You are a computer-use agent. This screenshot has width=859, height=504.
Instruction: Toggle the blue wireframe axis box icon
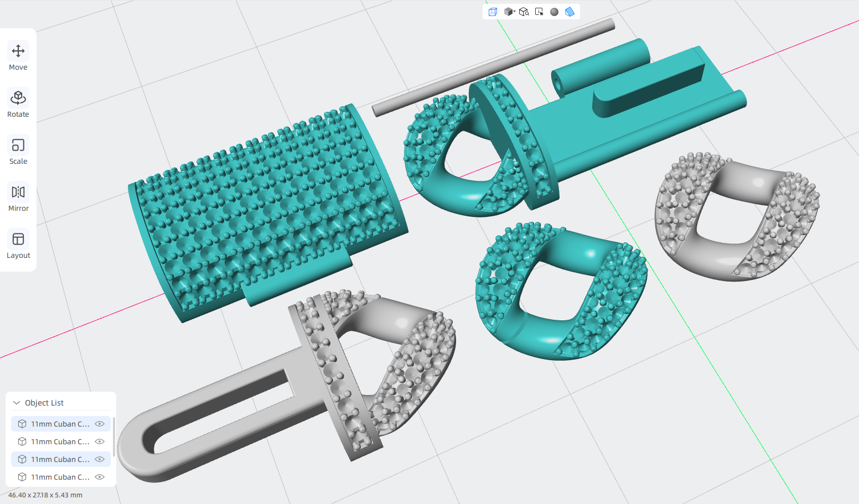pos(493,12)
